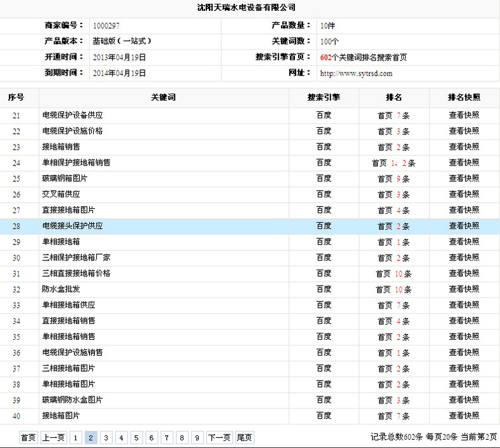This screenshot has width=500, height=448.
Task: Jump to page 7 in pagination
Action: pos(167,437)
